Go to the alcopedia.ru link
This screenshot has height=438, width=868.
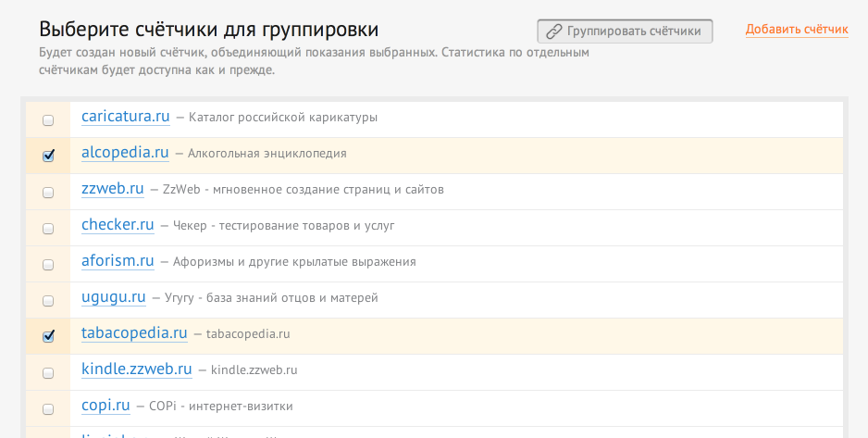[x=125, y=153]
